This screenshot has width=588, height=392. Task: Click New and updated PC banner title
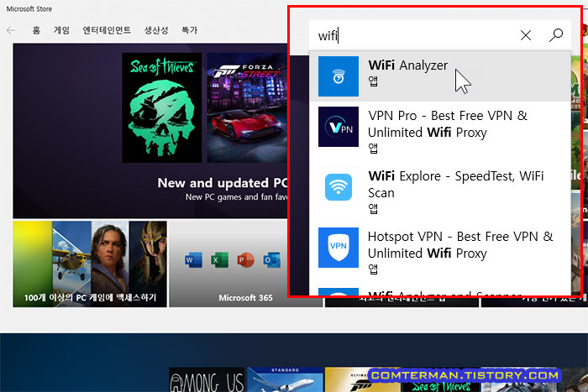pyautogui.click(x=223, y=183)
